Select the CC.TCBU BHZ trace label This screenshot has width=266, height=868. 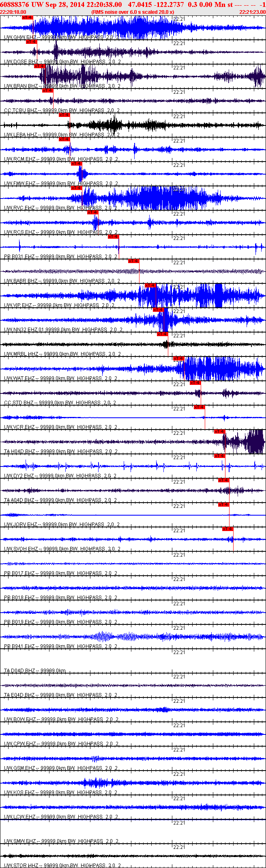[x=62, y=110]
